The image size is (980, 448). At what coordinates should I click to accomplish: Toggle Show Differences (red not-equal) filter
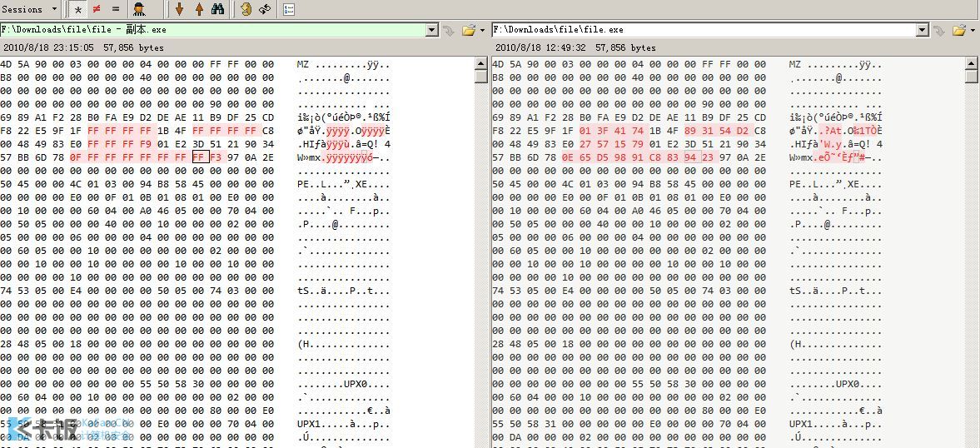pyautogui.click(x=97, y=9)
